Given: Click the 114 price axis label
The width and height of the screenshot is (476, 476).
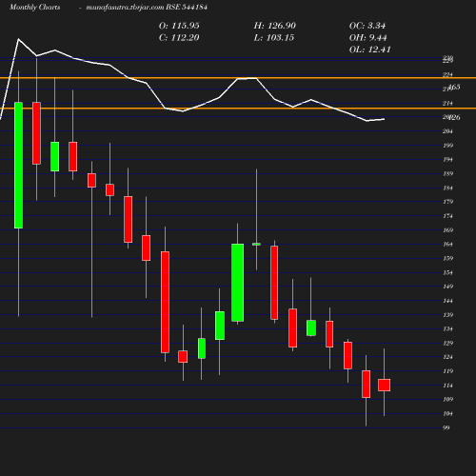Looking at the screenshot, I should tap(447, 386).
